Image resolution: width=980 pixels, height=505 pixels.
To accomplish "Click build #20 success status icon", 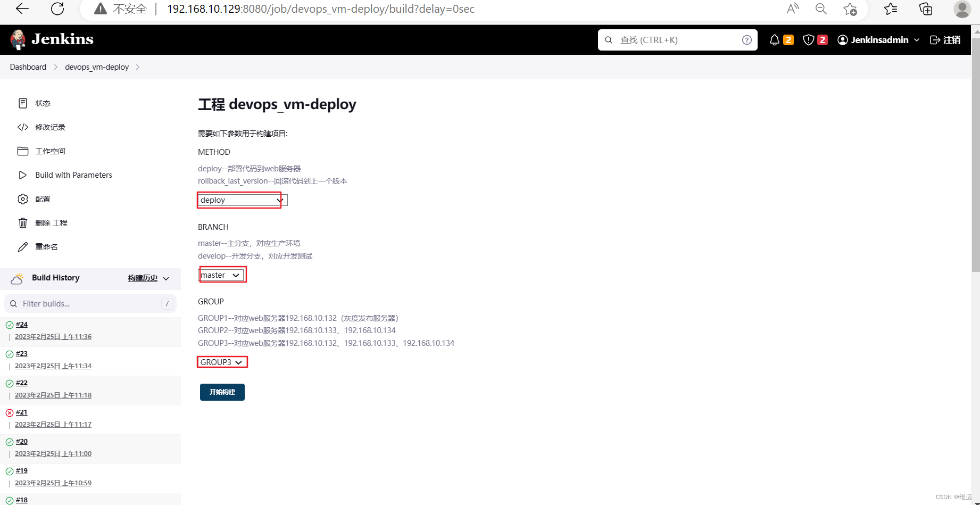I will point(10,442).
